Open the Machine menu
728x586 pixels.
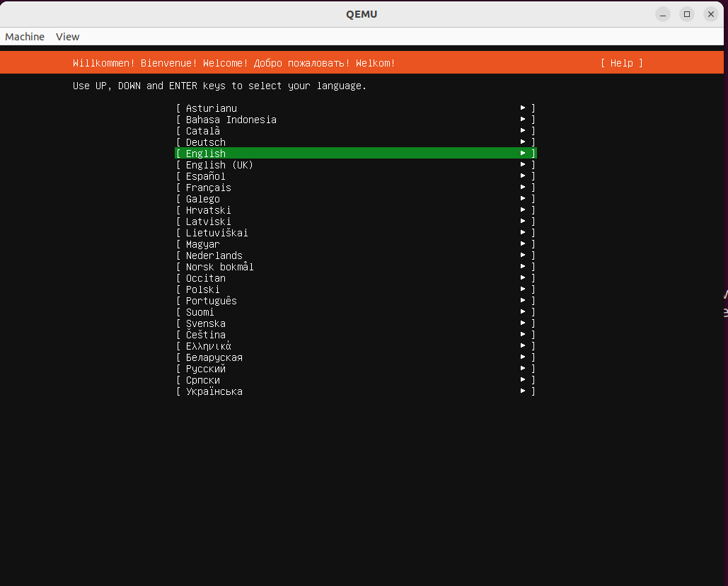[x=24, y=36]
